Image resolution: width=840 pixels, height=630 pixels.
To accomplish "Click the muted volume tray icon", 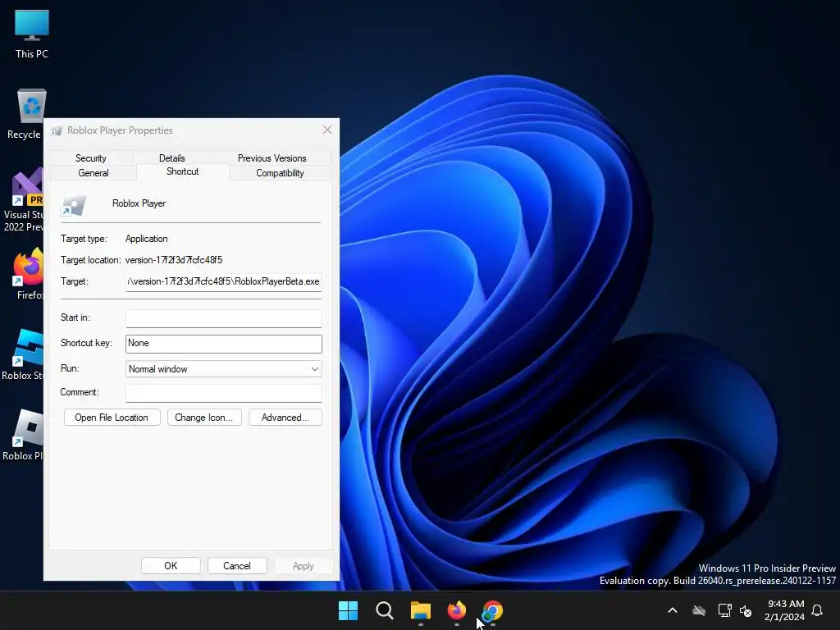I will pos(745,610).
